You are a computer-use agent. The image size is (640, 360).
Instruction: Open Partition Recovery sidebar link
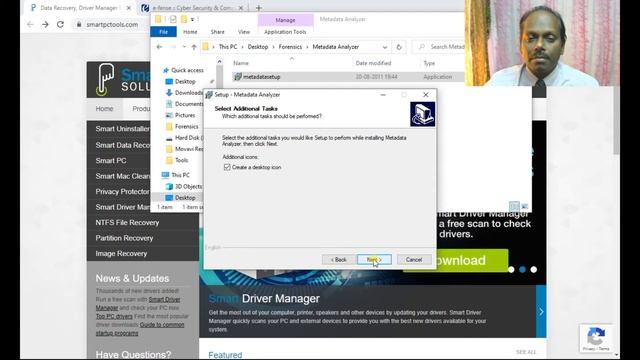pyautogui.click(x=124, y=238)
